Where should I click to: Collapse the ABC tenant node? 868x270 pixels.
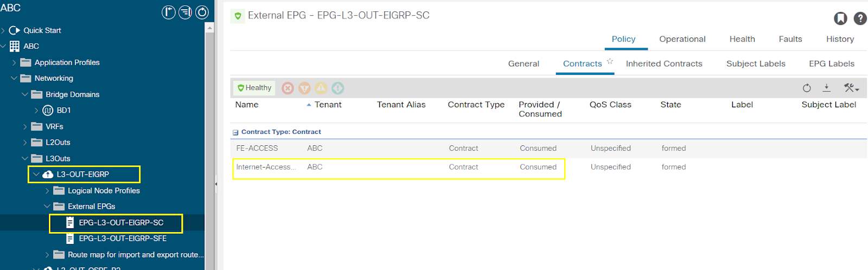[3, 46]
